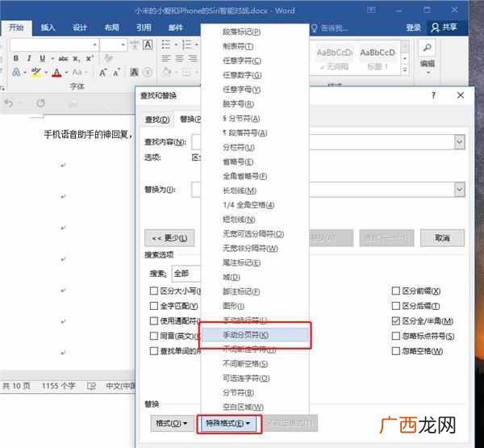Click the bullet list icon

(166, 45)
